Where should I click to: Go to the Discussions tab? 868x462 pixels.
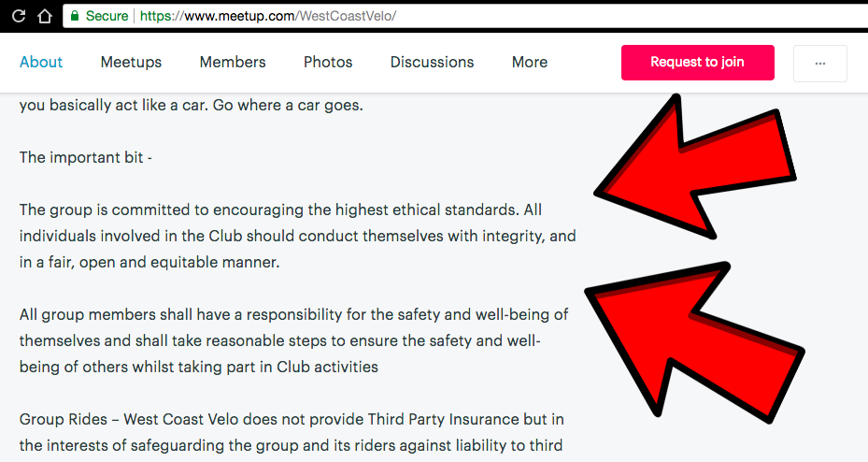432,62
